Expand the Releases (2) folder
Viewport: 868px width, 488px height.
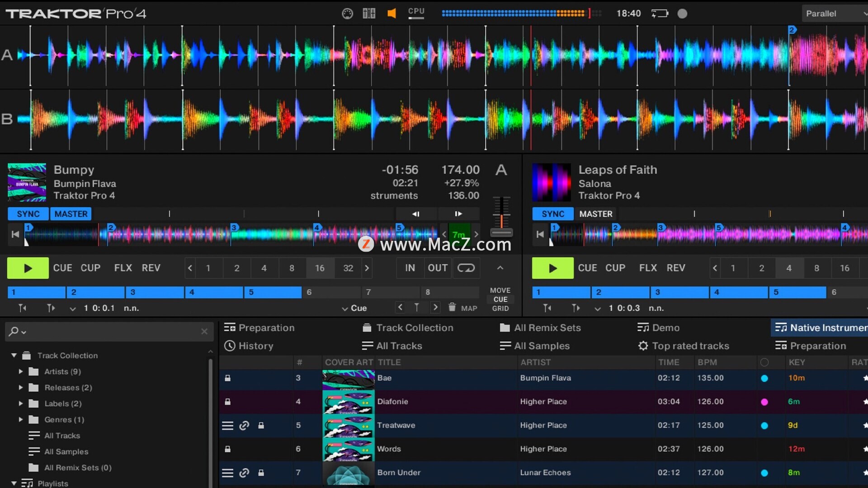point(21,388)
